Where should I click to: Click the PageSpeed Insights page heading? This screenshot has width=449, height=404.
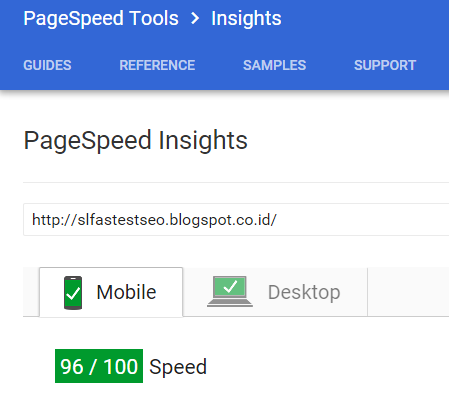point(136,141)
